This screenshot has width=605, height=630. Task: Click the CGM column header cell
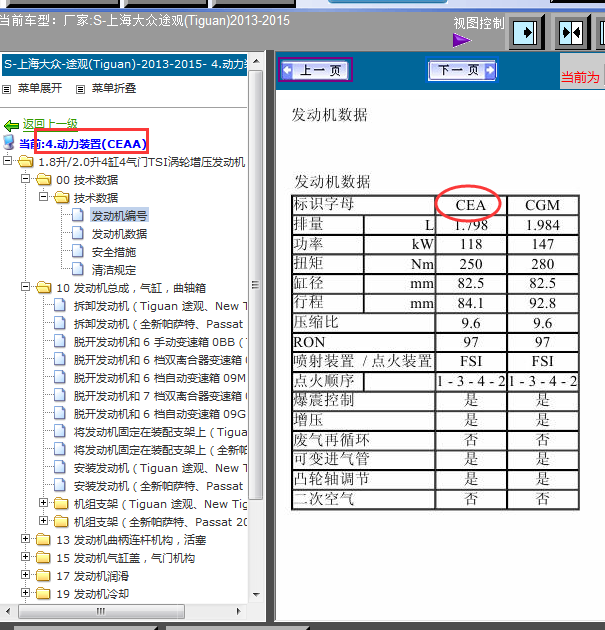point(543,205)
